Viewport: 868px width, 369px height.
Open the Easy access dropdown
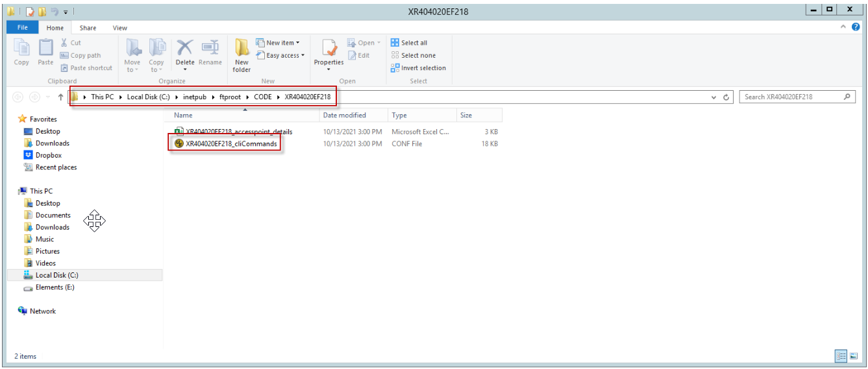pyautogui.click(x=280, y=55)
